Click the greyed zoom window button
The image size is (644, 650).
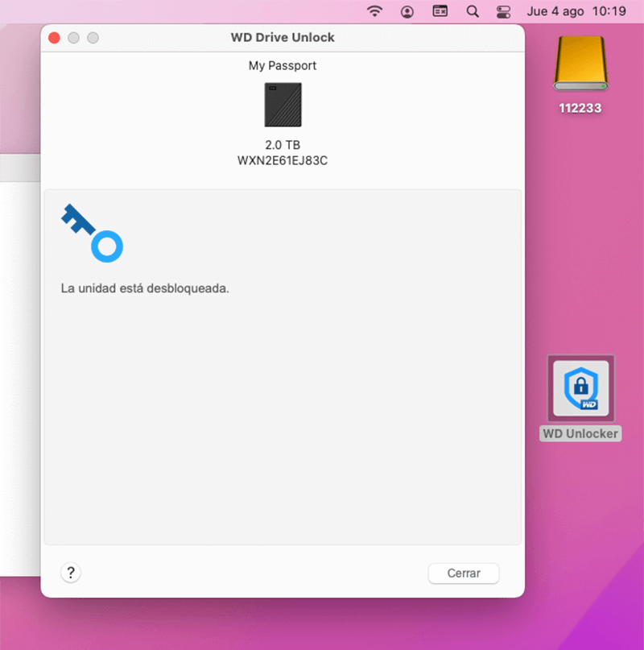click(x=93, y=38)
